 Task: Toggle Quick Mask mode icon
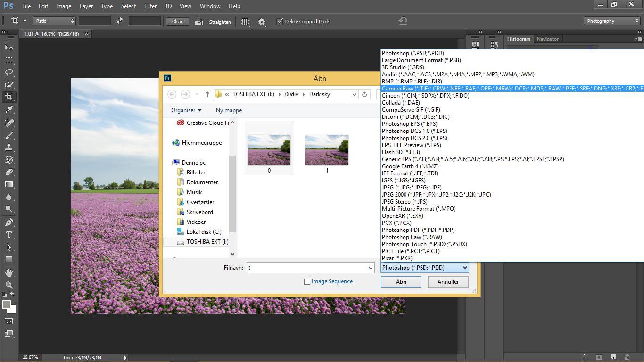tap(9, 321)
